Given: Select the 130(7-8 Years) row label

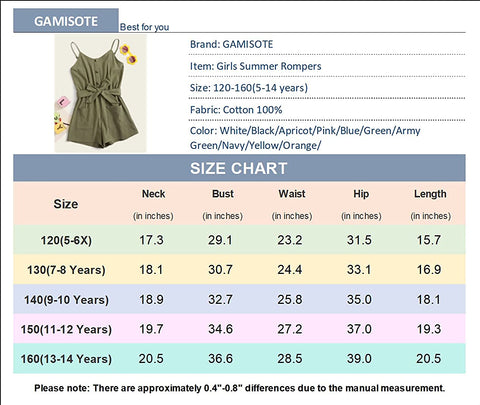Looking at the screenshot, I should click(x=66, y=270).
